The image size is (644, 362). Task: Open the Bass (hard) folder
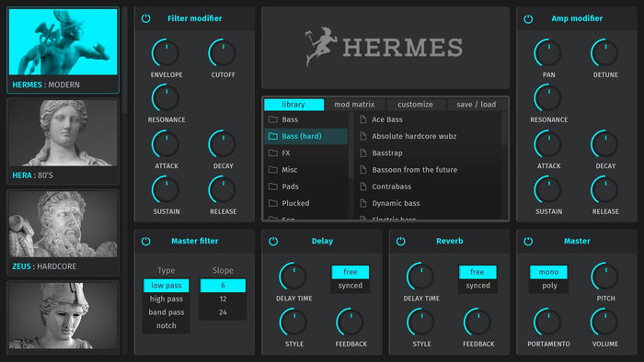click(x=306, y=136)
